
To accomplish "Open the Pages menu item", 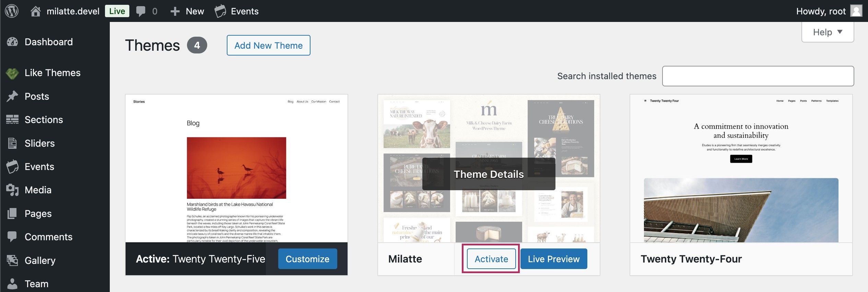I will [55, 214].
